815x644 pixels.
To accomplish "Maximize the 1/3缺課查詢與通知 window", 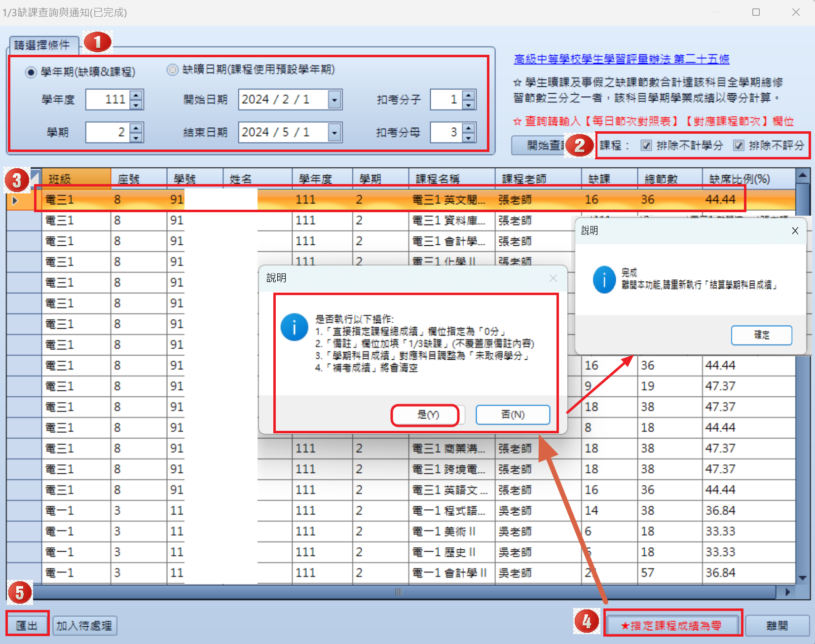I will click(x=756, y=12).
